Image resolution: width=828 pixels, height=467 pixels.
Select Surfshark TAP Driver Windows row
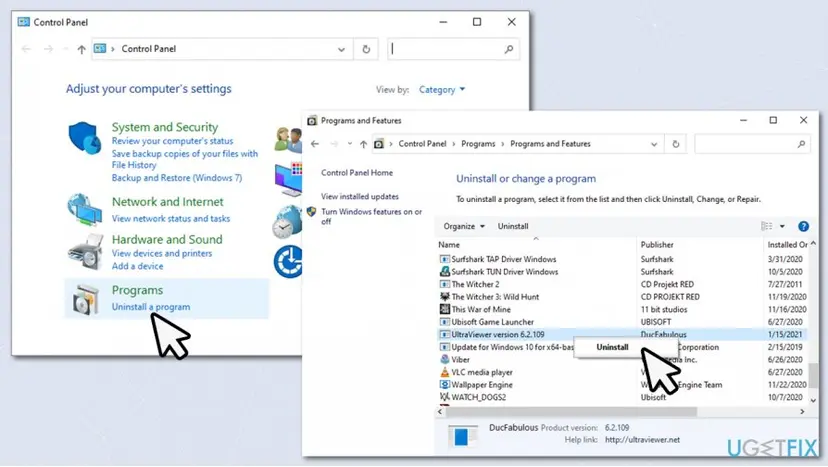(x=623, y=259)
